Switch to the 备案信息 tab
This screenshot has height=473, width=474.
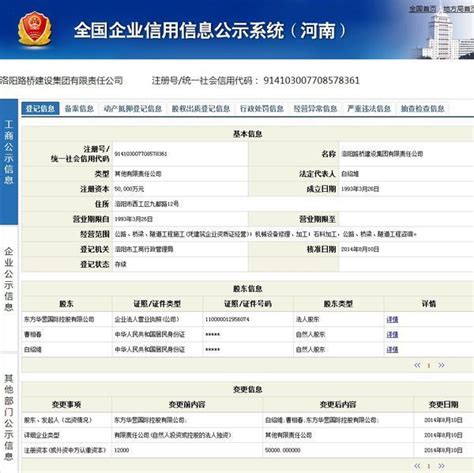click(79, 108)
